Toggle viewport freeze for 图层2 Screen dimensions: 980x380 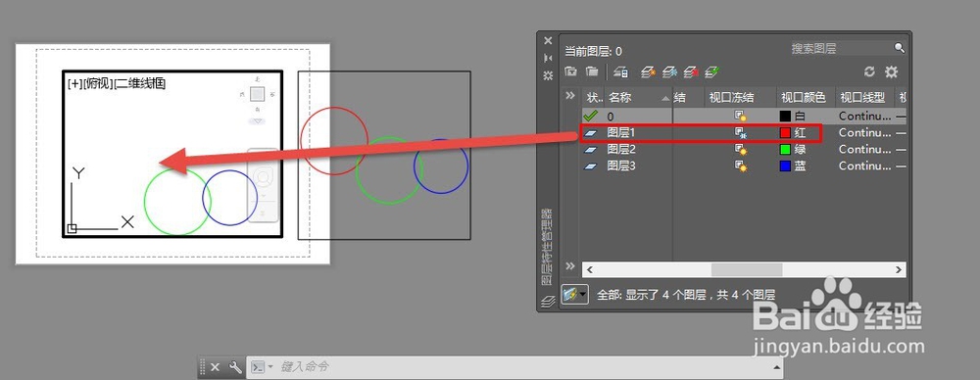[x=741, y=150]
